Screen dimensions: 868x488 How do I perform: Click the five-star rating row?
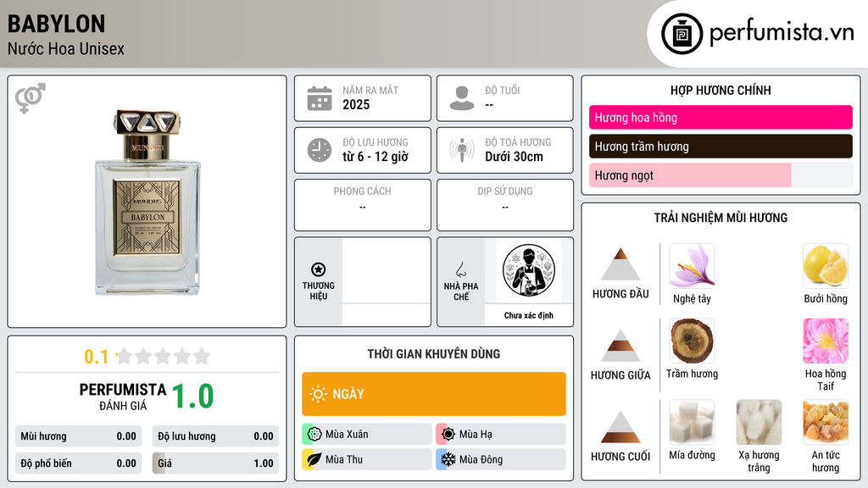click(163, 356)
